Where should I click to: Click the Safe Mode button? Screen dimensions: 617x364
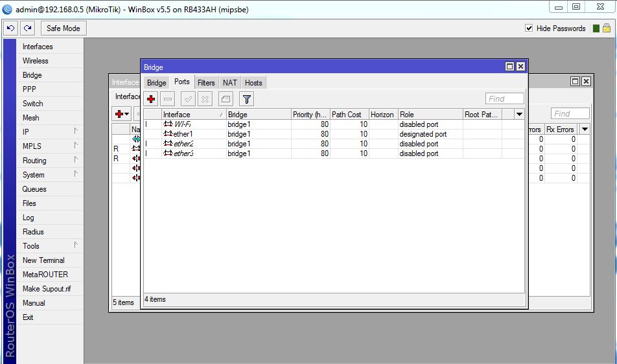[64, 28]
